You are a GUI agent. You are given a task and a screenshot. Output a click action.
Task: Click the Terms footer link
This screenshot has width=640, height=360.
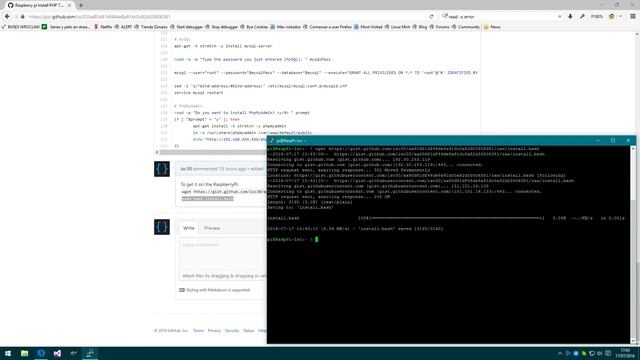point(198,331)
